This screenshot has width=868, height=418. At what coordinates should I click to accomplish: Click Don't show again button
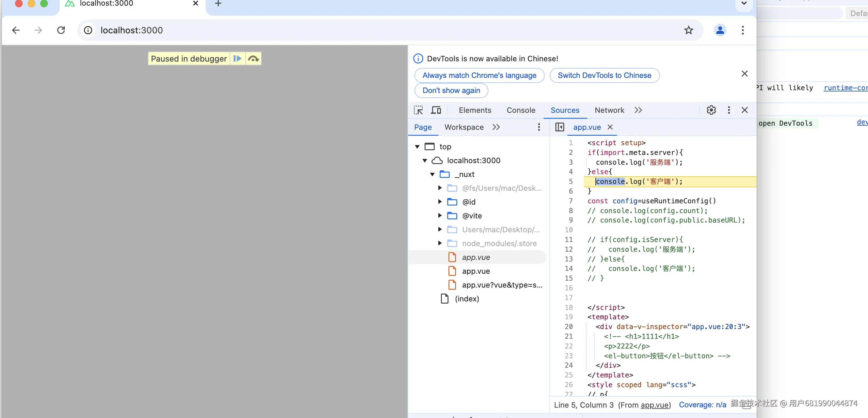[x=451, y=91]
